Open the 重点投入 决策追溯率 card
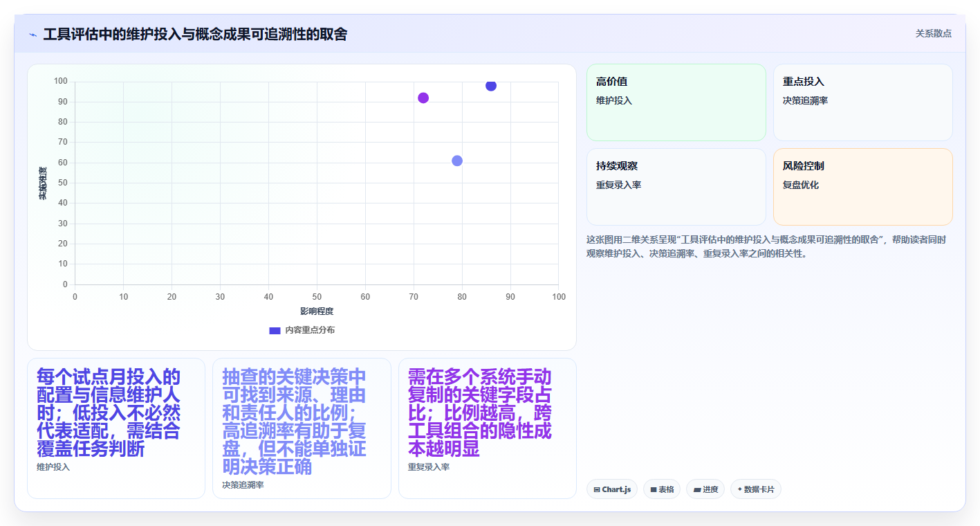This screenshot has width=980, height=526. 862,102
